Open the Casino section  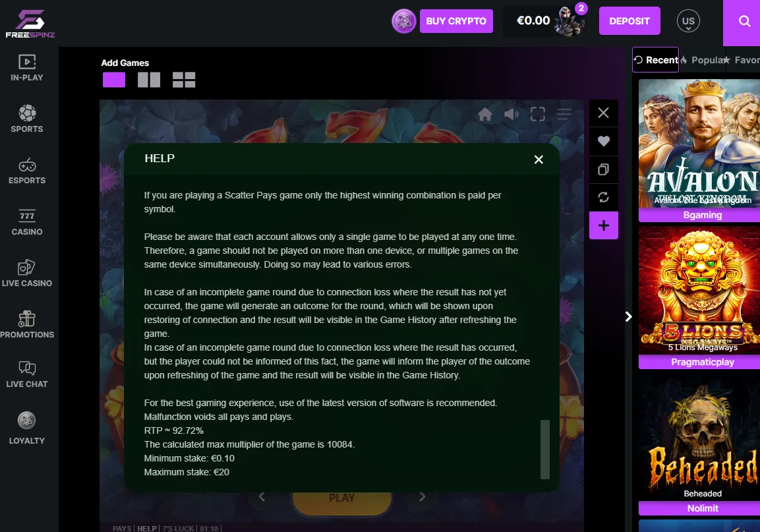27,223
